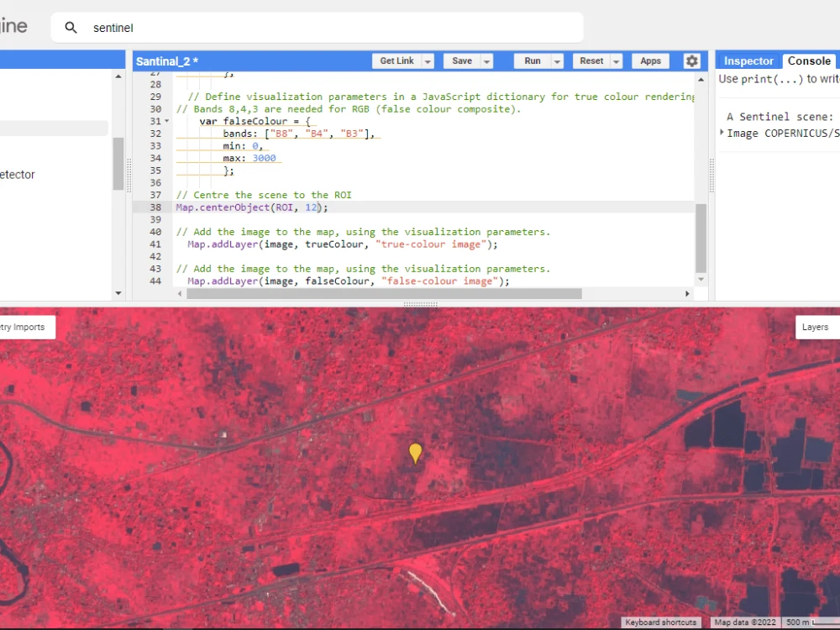This screenshot has height=630, width=840.
Task: Open the Run options dropdown
Action: click(557, 60)
